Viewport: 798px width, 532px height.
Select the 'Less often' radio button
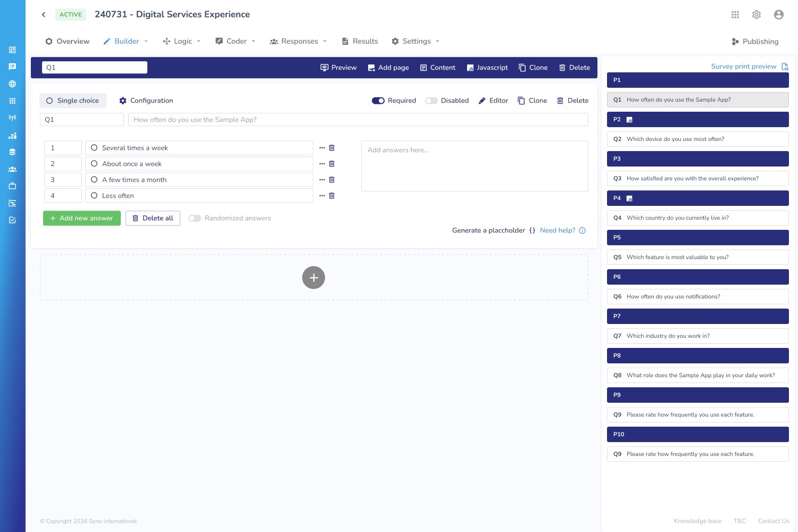point(94,196)
